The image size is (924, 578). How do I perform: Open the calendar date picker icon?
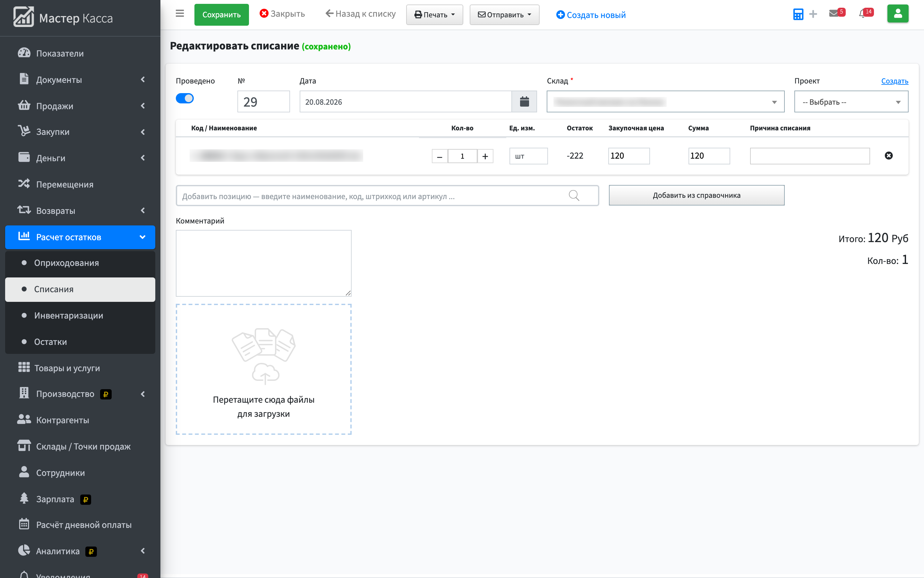click(524, 102)
